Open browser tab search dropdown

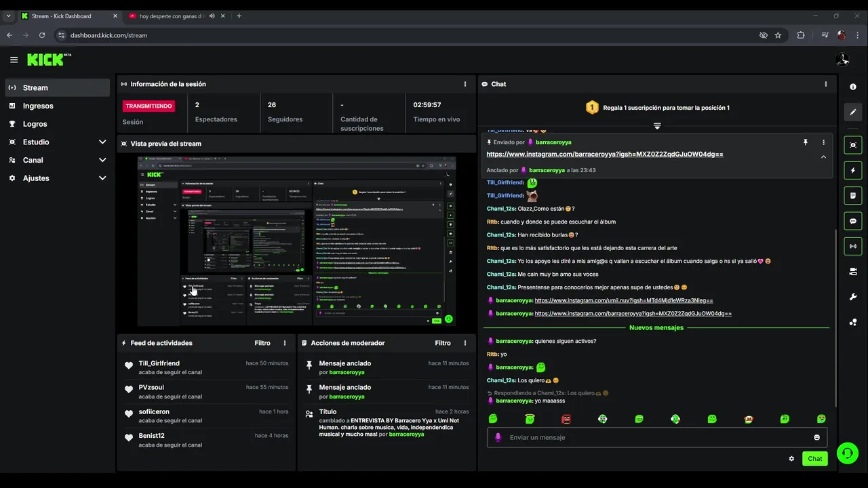pyautogui.click(x=8, y=16)
